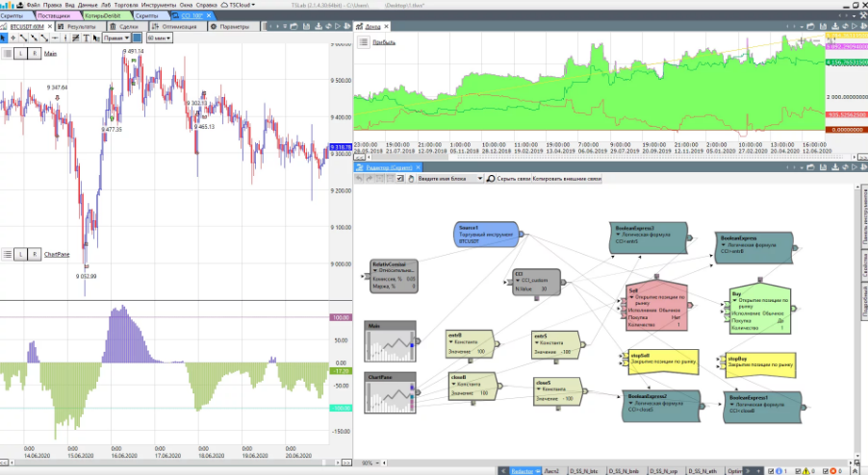Collapse the CCI block properties triangle
The width and height of the screenshot is (868, 475).
point(518,281)
